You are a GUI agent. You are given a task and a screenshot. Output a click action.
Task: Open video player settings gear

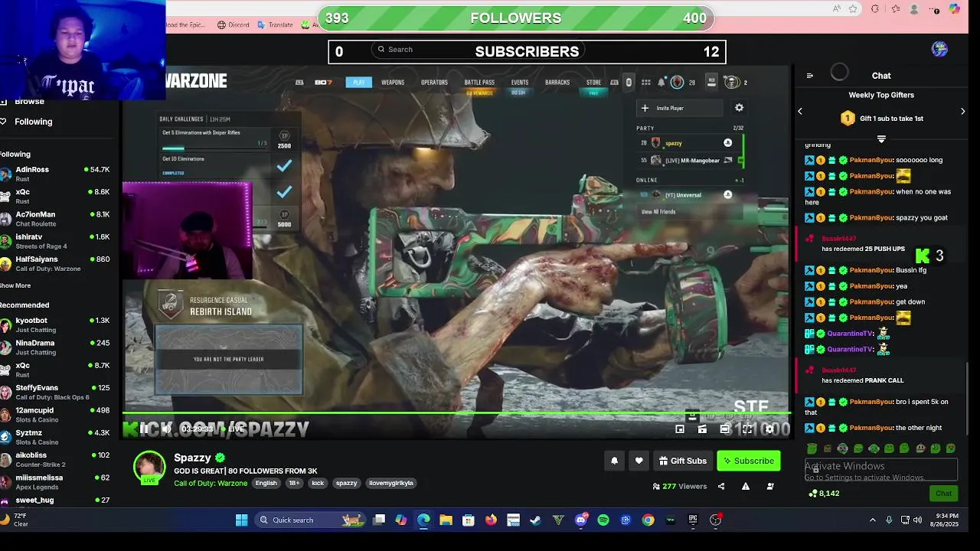pos(769,429)
